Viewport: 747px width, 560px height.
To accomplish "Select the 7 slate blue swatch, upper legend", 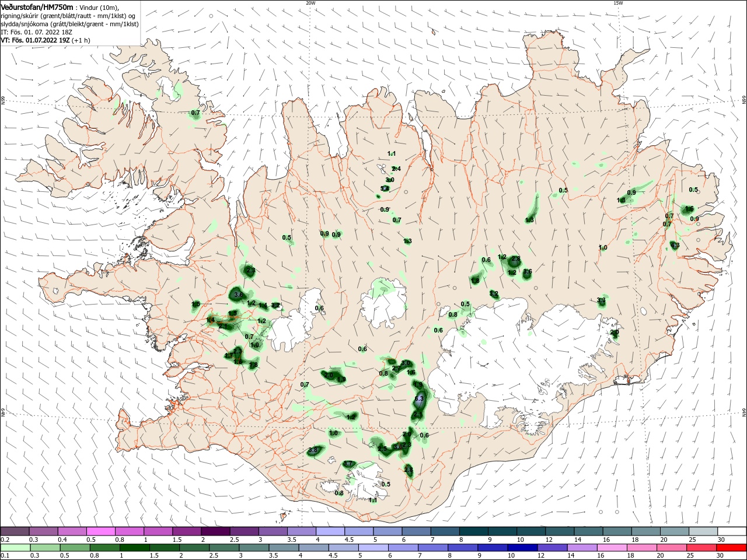I will click(x=445, y=531).
